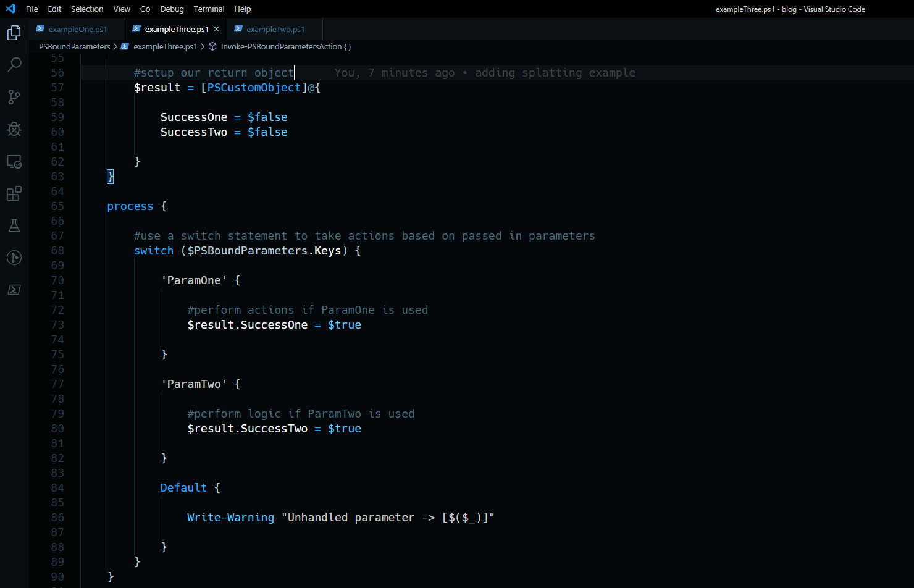Open the Explorer view in the activity bar
The height and width of the screenshot is (588, 914).
tap(14, 33)
